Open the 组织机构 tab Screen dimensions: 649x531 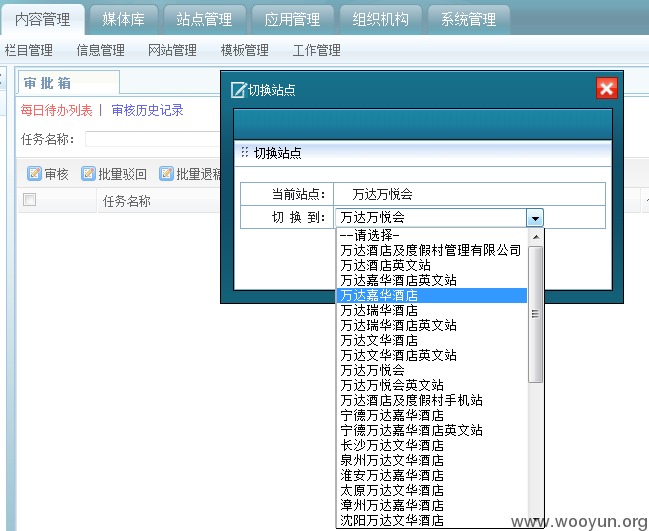[x=380, y=19]
